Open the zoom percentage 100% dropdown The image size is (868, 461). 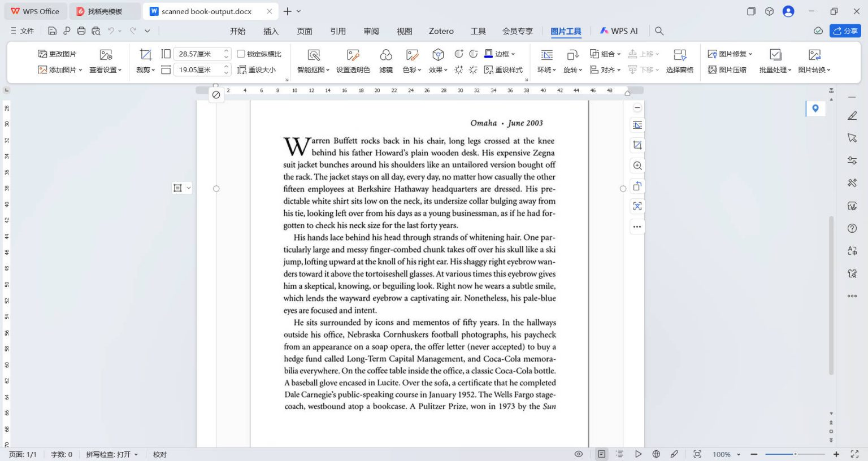[739, 455]
